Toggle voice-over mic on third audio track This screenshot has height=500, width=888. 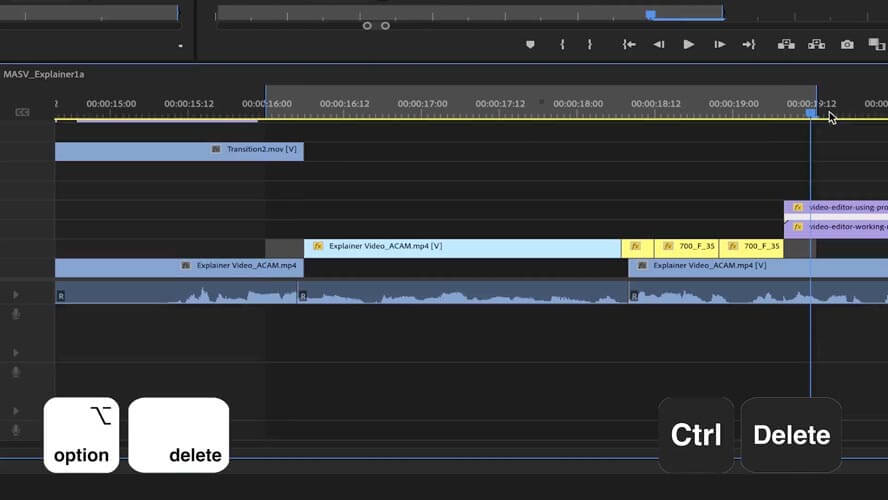pyautogui.click(x=16, y=430)
